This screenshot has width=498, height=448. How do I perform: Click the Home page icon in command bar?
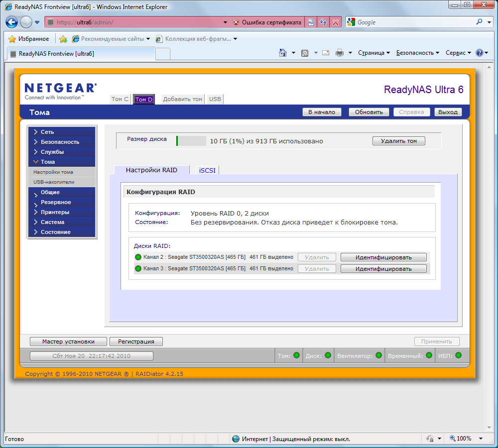283,53
